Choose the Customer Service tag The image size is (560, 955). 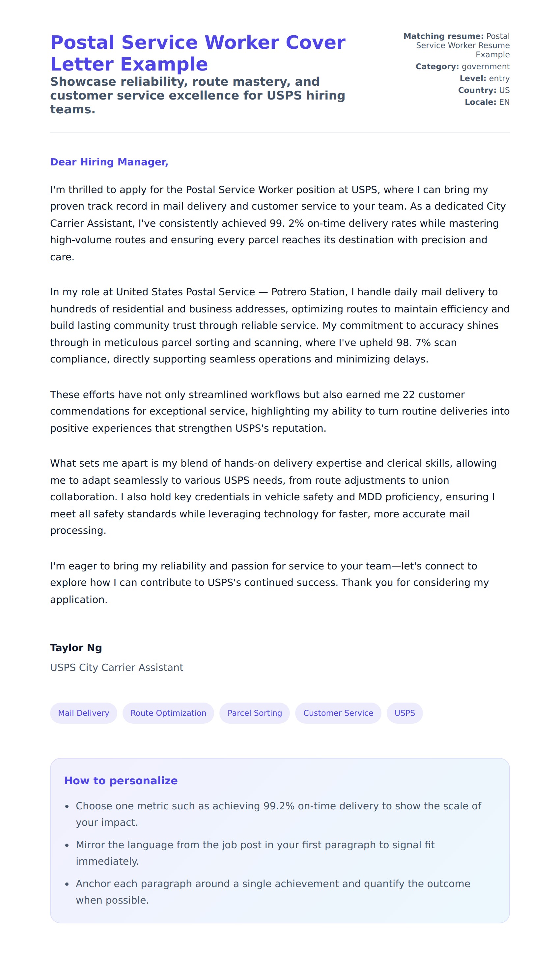point(338,713)
